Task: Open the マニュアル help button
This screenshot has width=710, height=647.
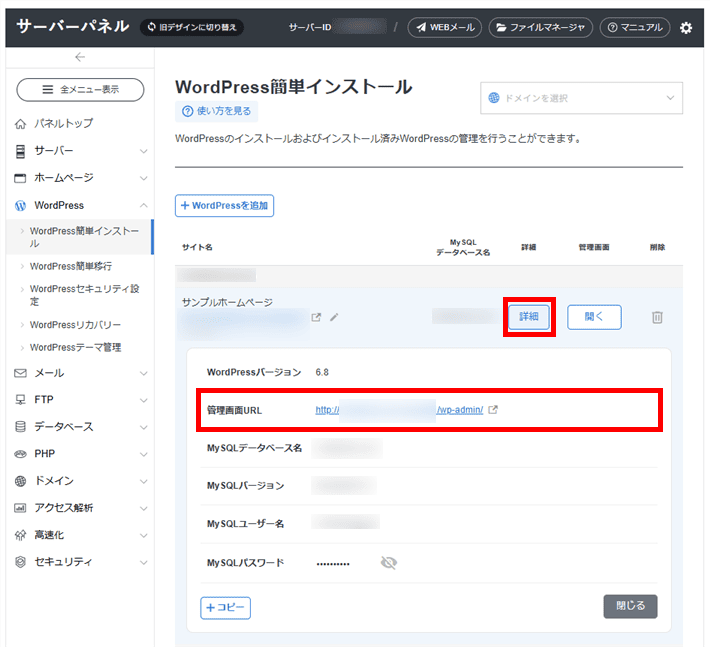Action: coord(635,28)
